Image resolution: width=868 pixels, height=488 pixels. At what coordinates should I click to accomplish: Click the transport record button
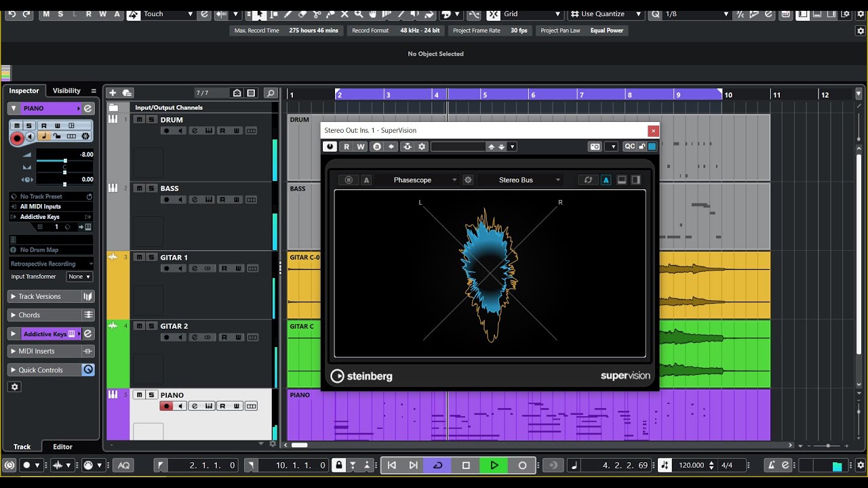click(x=522, y=465)
